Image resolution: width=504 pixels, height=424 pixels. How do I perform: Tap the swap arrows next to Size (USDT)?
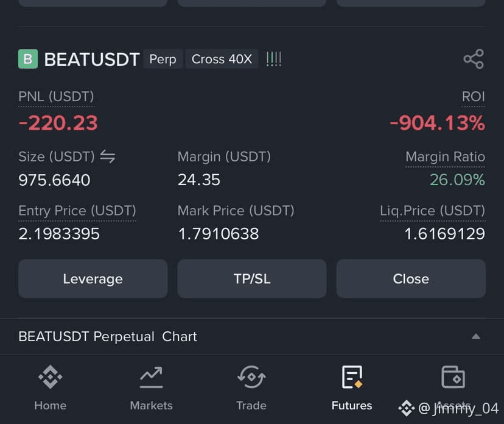[x=108, y=157]
